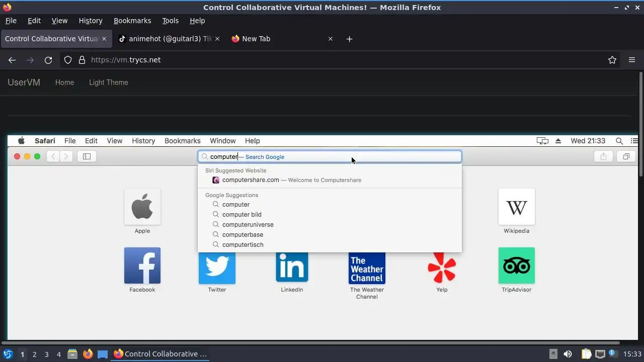Select computershare.com suggested website
The width and height of the screenshot is (644, 362).
point(330,180)
